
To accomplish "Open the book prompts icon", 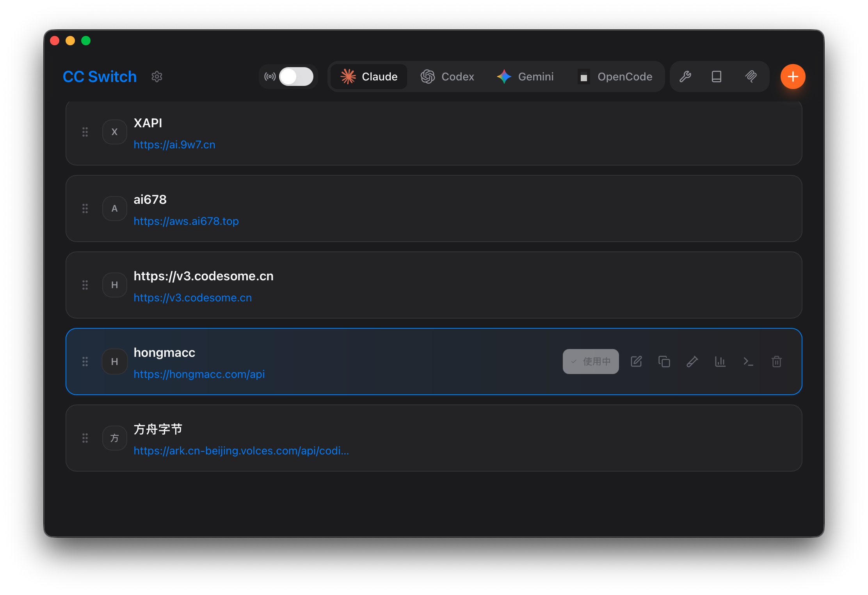I will [x=717, y=77].
